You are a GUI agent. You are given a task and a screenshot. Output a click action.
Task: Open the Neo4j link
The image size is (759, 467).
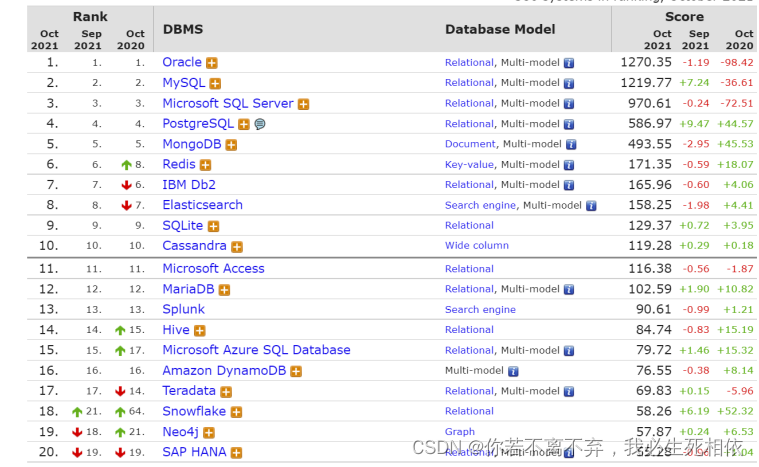(181, 431)
